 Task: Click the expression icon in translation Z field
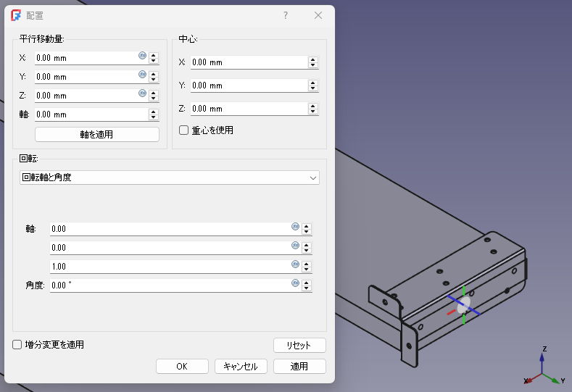(142, 93)
